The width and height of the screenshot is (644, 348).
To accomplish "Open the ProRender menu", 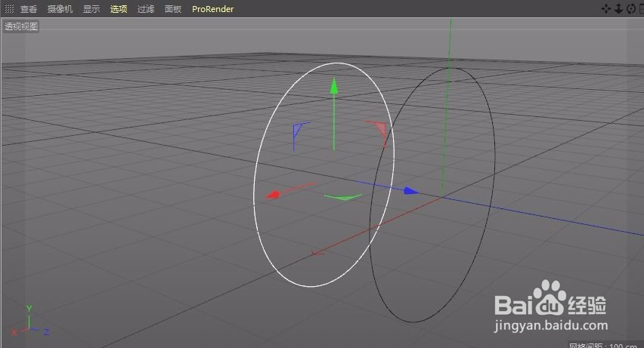I will click(212, 8).
